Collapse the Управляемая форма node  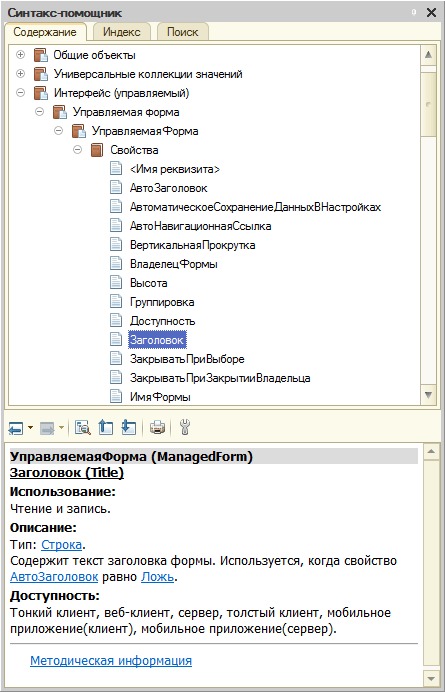[39, 112]
